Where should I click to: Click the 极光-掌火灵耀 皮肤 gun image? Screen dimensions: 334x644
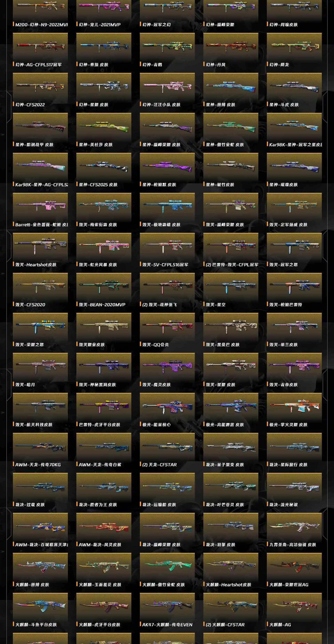point(294,407)
